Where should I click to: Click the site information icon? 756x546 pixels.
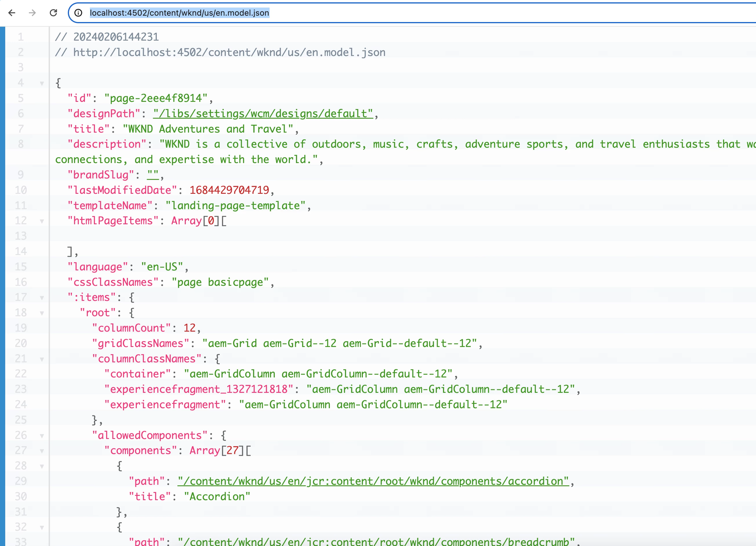78,13
